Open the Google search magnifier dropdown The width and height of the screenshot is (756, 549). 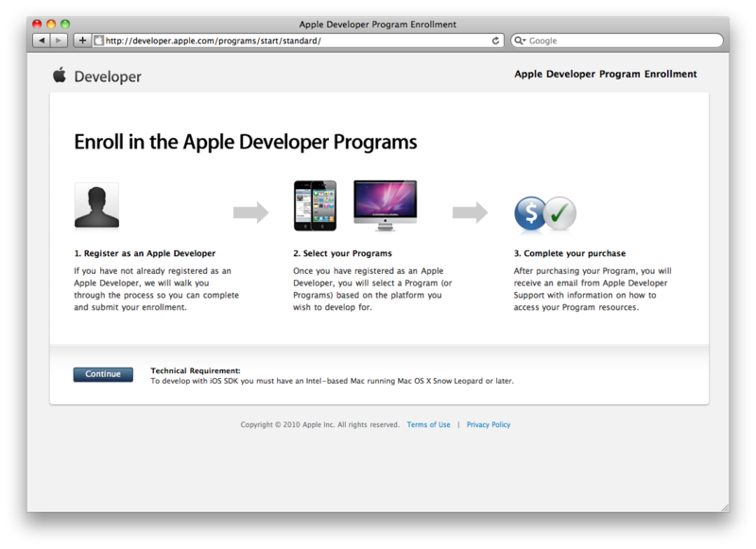(520, 41)
